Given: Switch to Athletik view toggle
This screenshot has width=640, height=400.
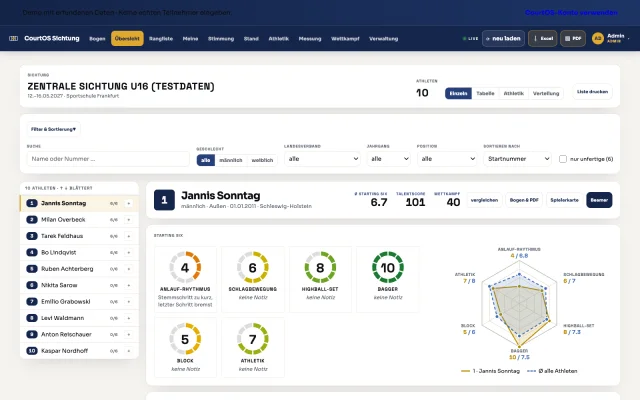Looking at the screenshot, I should tap(513, 93).
